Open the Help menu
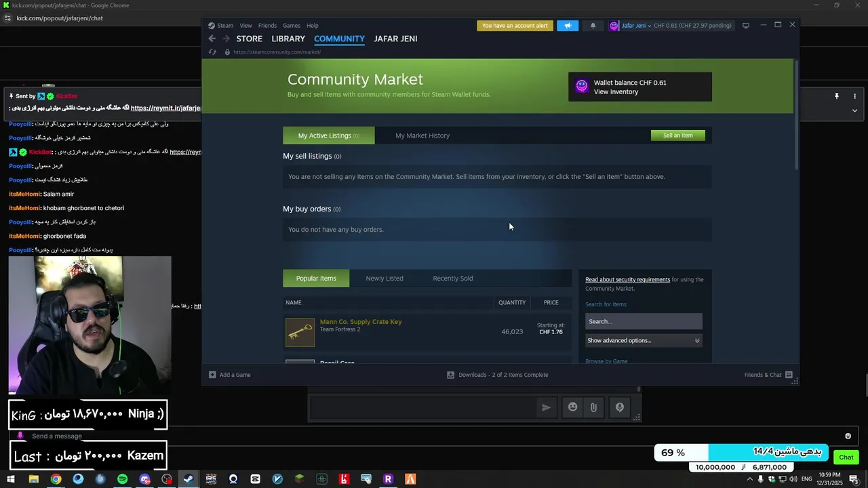Viewport: 868px width, 488px height. [x=312, y=26]
